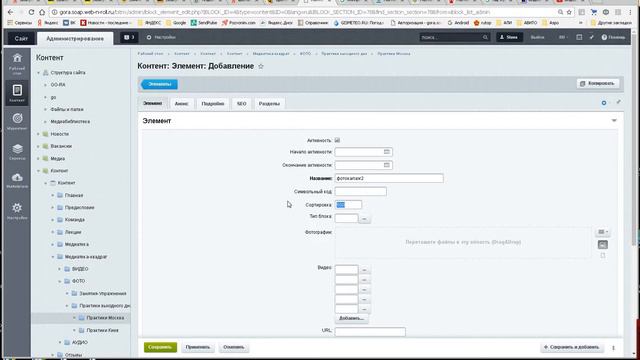The image size is (640, 360).
Task: Click browser back arrow
Action: 11,12
